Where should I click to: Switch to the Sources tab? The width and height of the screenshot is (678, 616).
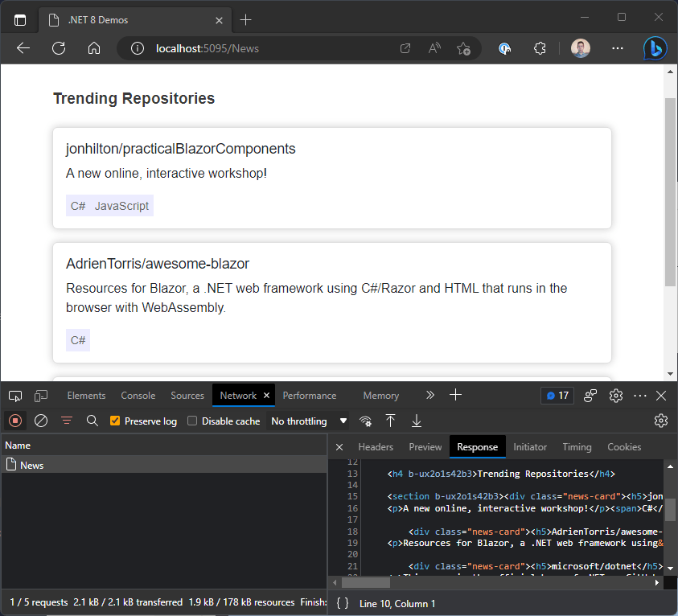[187, 396]
